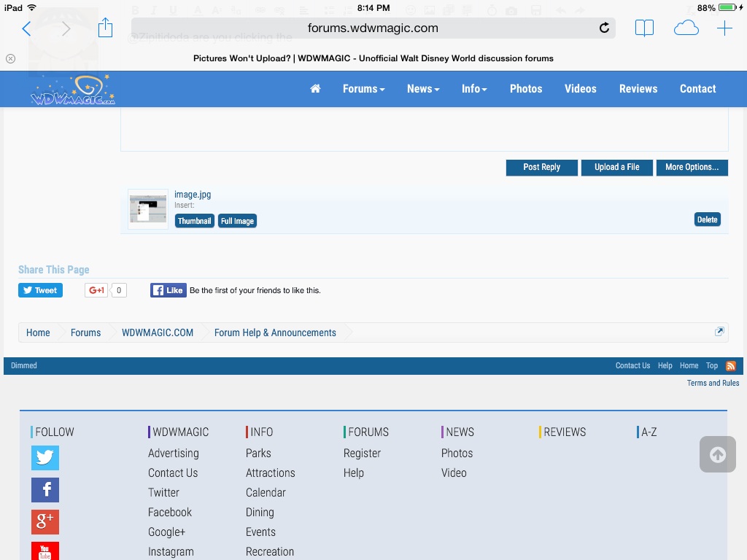Go to site home via house icon
Image resolution: width=747 pixels, height=560 pixels.
pyautogui.click(x=315, y=89)
